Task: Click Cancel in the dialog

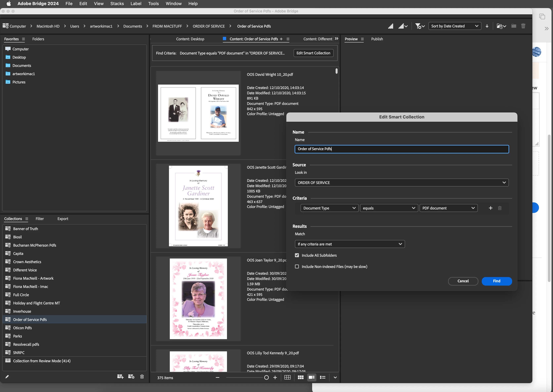Action: click(463, 281)
